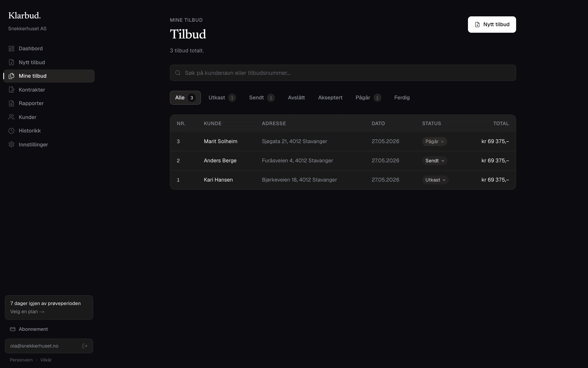Click the Klarbud logo
Screen dimensions: 588x368
click(x=24, y=16)
